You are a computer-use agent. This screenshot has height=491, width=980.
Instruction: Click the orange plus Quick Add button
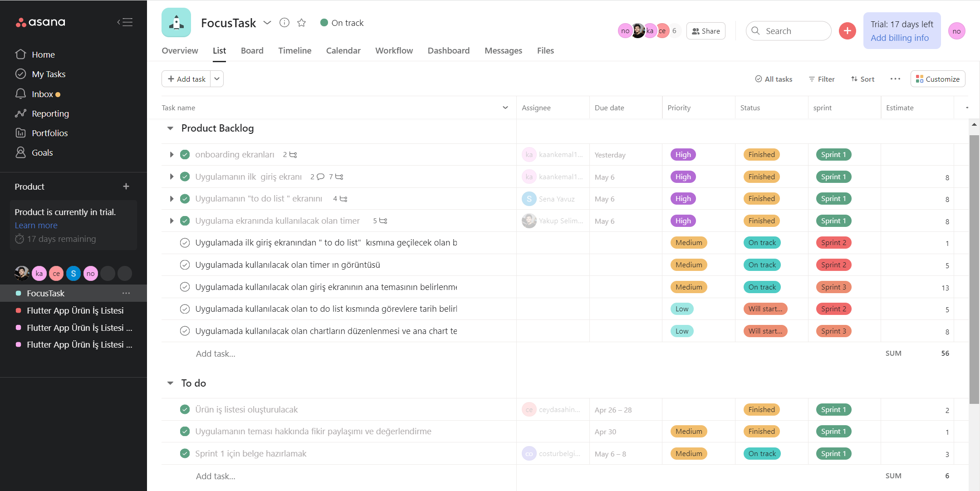click(x=847, y=30)
